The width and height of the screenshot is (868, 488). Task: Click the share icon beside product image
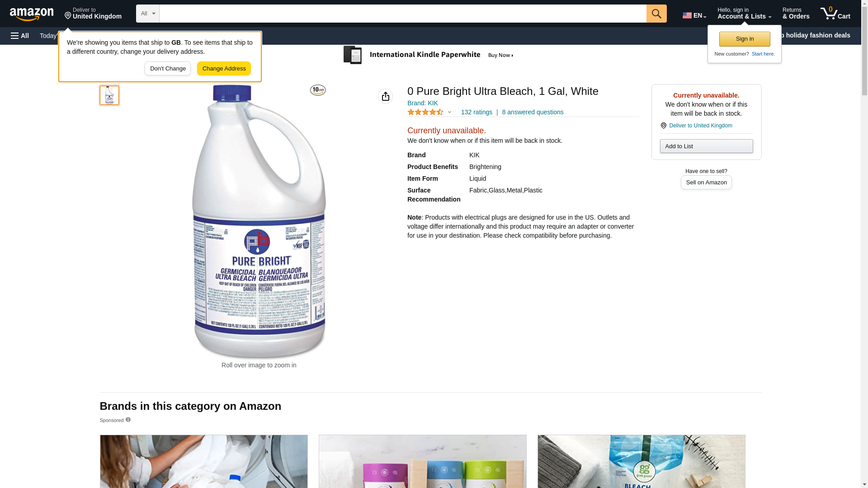386,96
